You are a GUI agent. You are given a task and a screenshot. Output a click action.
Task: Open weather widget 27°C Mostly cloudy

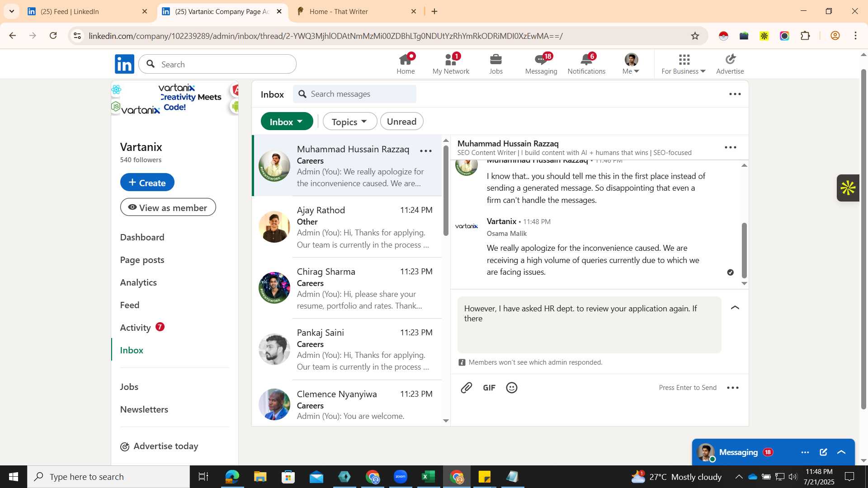click(676, 477)
